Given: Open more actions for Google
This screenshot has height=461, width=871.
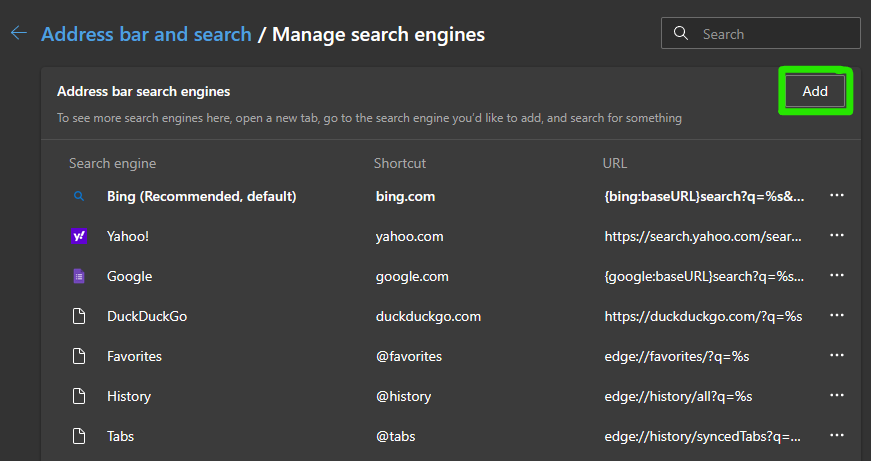Looking at the screenshot, I should pos(837,275).
